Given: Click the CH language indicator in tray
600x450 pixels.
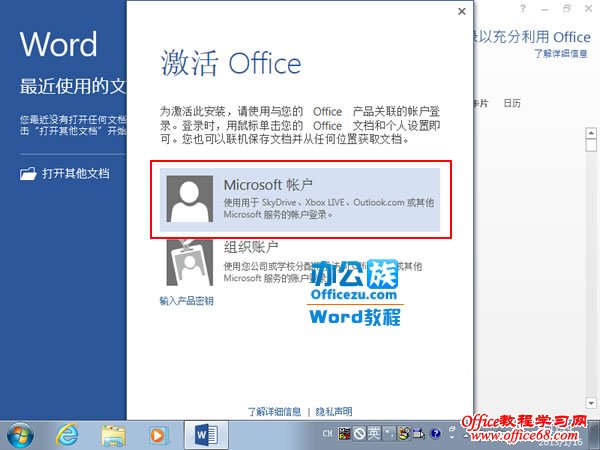Looking at the screenshot, I should tap(327, 434).
